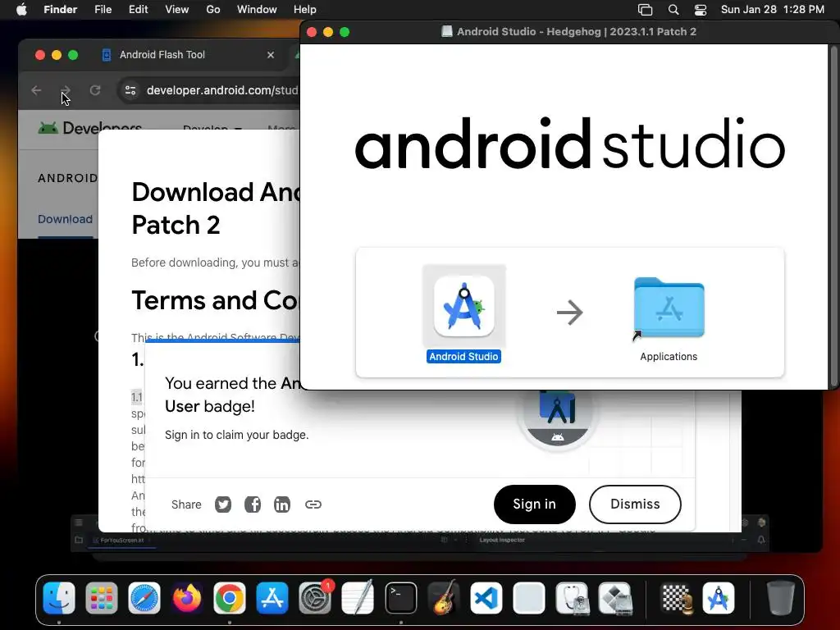Viewport: 840px width, 630px height.
Task: Open Spotlight search in menu bar
Action: tap(673, 10)
